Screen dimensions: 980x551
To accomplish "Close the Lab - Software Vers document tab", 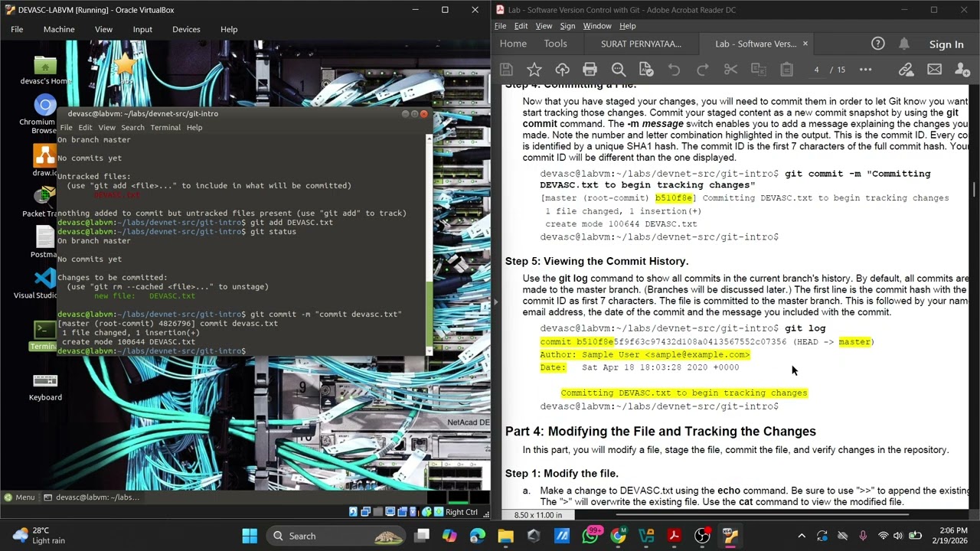I will [805, 44].
